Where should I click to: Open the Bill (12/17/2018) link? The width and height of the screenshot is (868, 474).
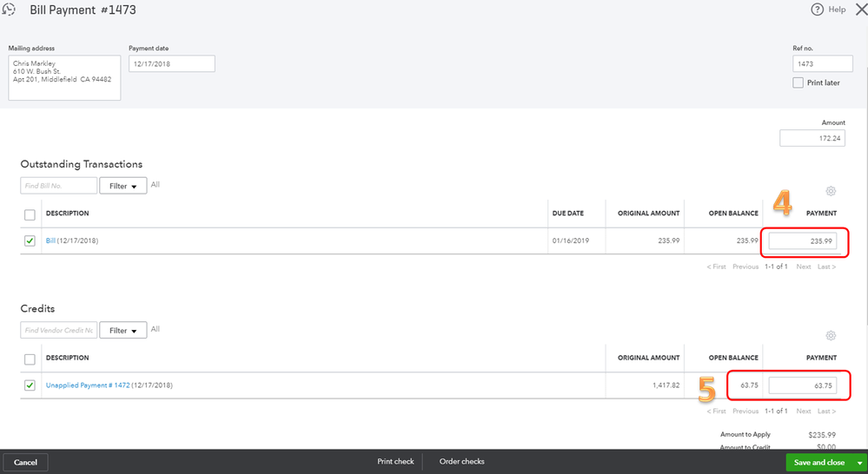tap(50, 240)
